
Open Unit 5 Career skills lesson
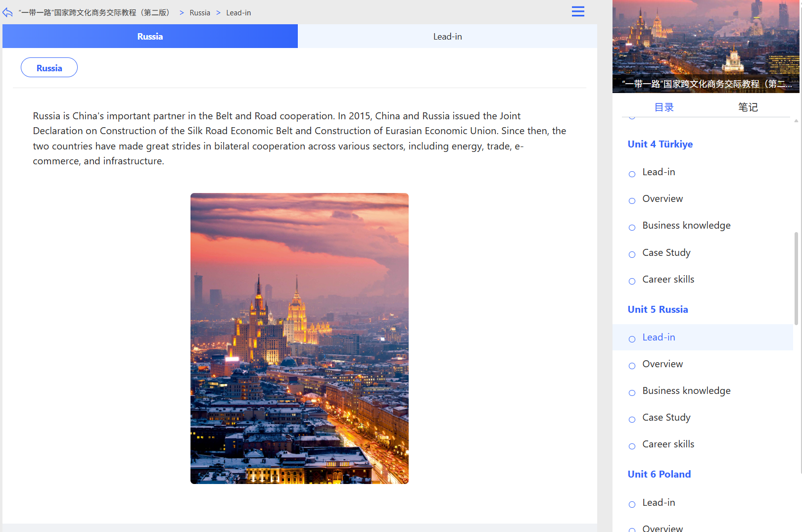[x=668, y=444]
